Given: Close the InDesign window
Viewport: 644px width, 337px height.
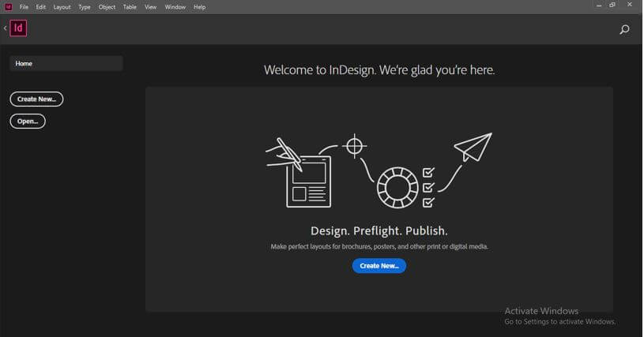Looking at the screenshot, I should (x=630, y=5).
